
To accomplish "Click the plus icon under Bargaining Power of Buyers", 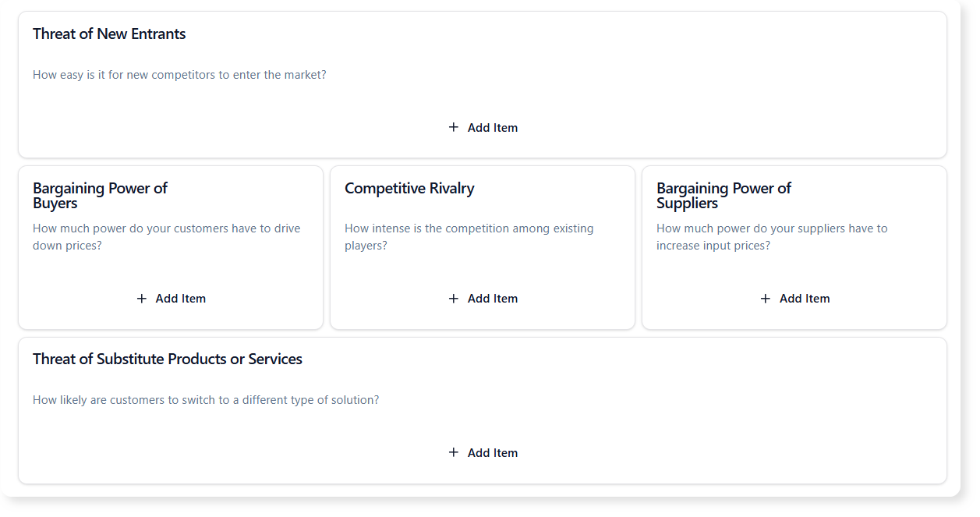I will 142,298.
